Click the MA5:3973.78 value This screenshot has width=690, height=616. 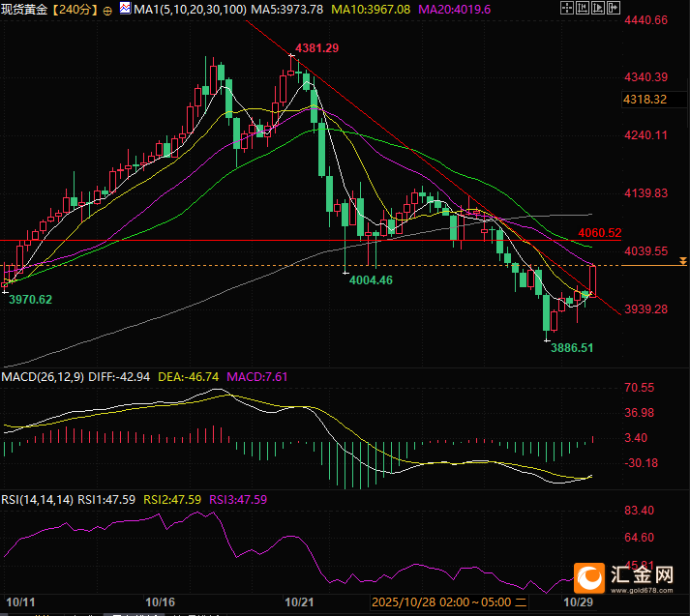pyautogui.click(x=286, y=10)
